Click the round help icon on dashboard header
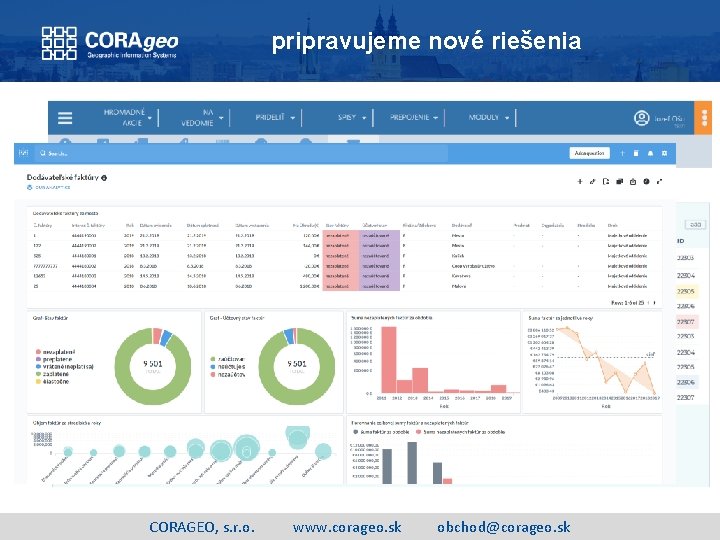 646,181
